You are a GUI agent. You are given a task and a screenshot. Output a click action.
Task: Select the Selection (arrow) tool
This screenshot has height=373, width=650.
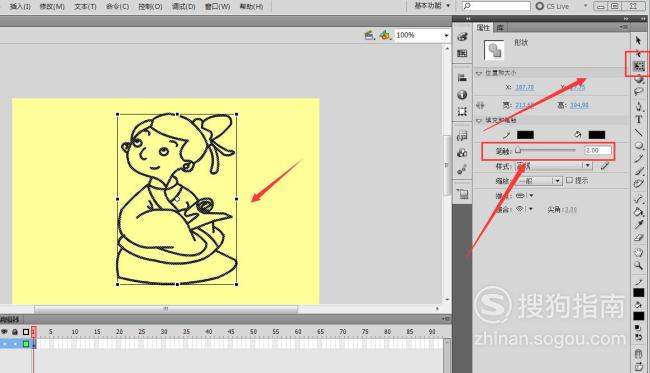click(x=638, y=40)
